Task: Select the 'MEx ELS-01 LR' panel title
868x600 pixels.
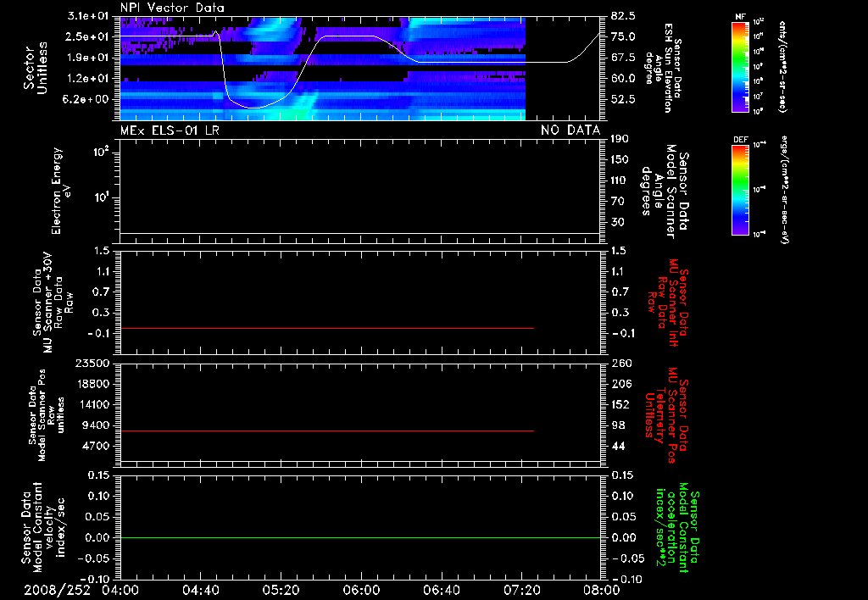Action: coord(170,130)
